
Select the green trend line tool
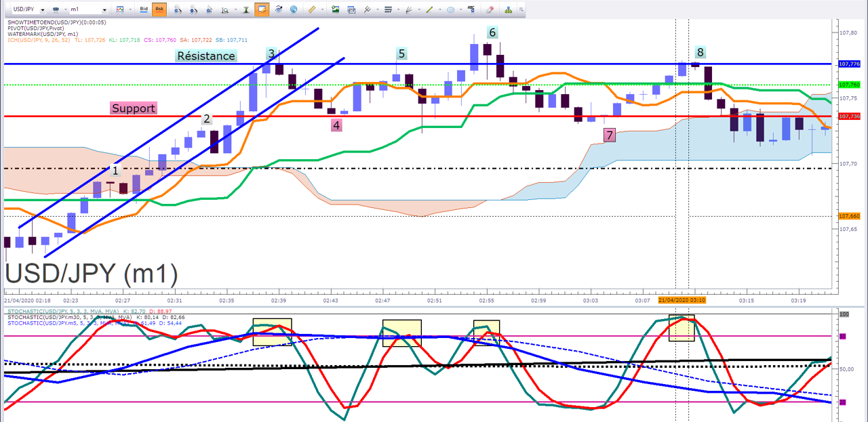(x=430, y=9)
